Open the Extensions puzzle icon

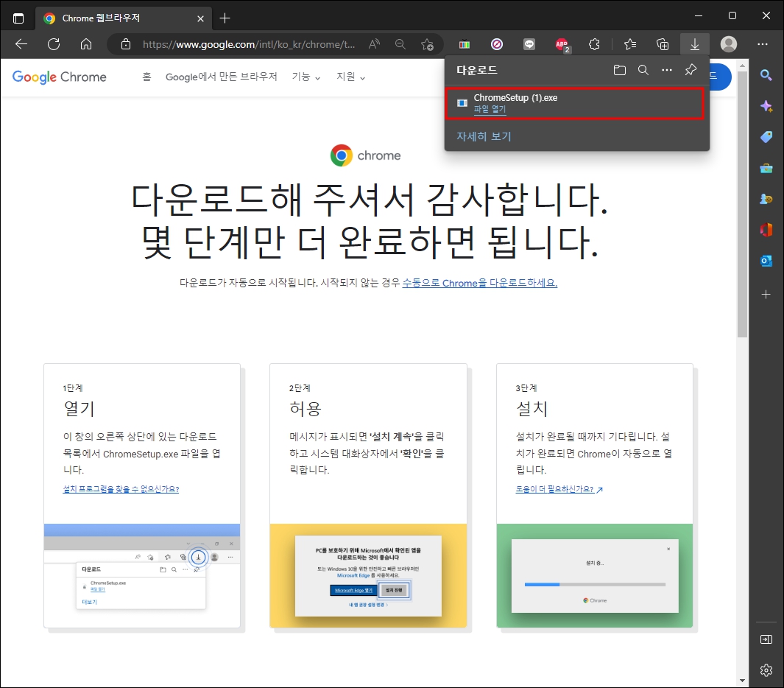coord(595,44)
